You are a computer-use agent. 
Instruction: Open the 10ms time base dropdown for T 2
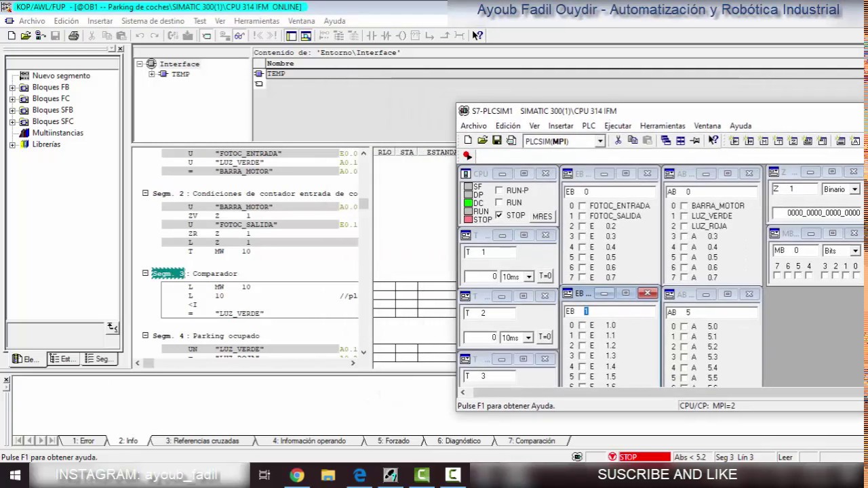tap(528, 338)
